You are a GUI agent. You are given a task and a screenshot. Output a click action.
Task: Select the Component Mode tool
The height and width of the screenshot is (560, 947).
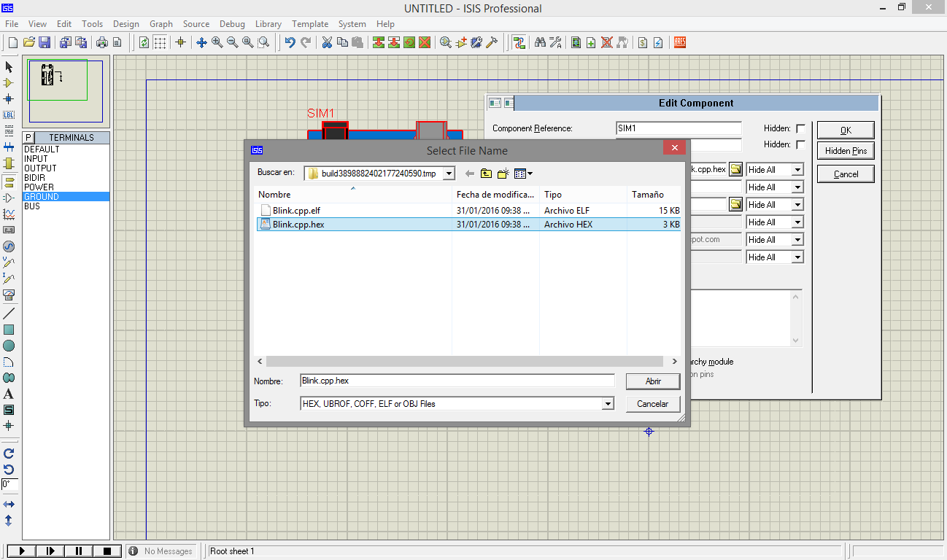pos(9,83)
